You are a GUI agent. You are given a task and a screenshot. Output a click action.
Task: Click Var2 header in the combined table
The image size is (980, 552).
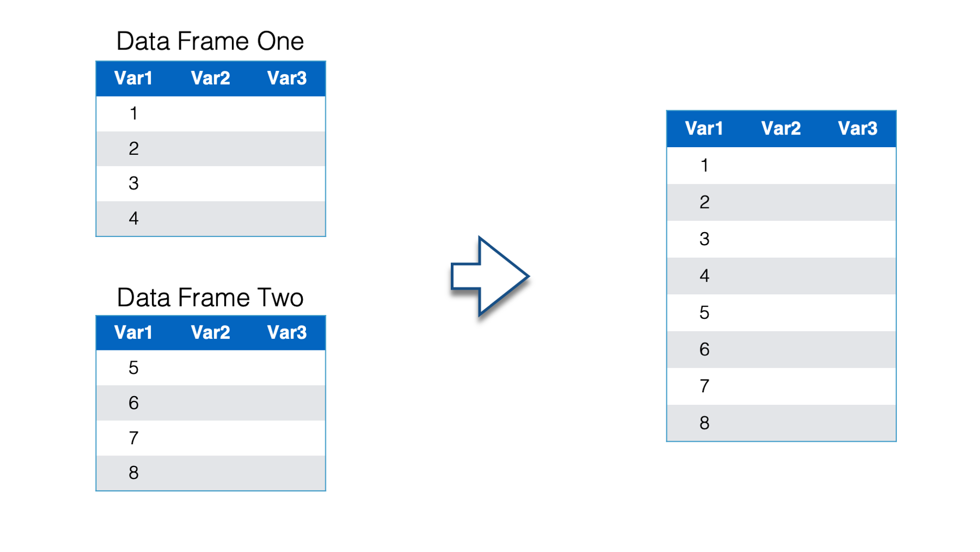pyautogui.click(x=781, y=129)
